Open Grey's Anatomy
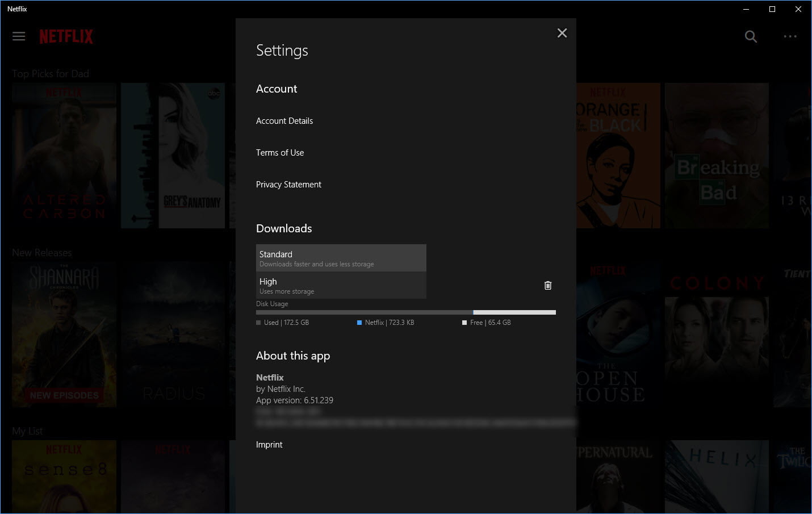This screenshot has width=812, height=514. 173,156
